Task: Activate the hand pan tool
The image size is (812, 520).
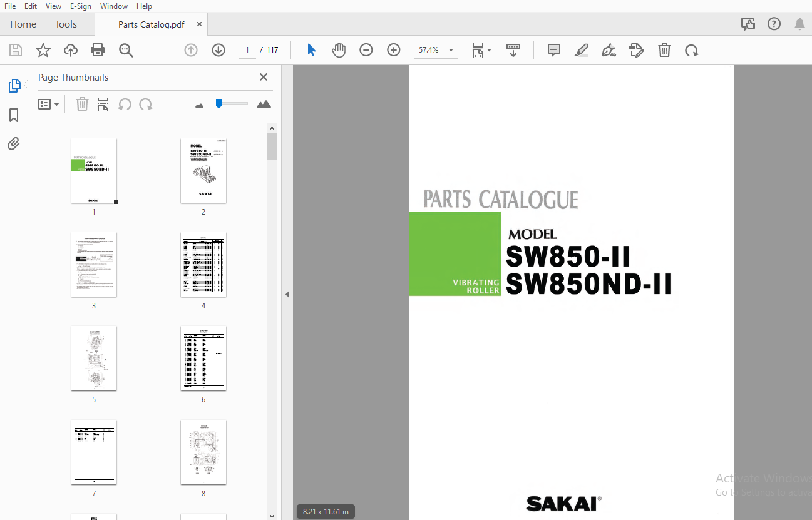Action: [x=339, y=50]
